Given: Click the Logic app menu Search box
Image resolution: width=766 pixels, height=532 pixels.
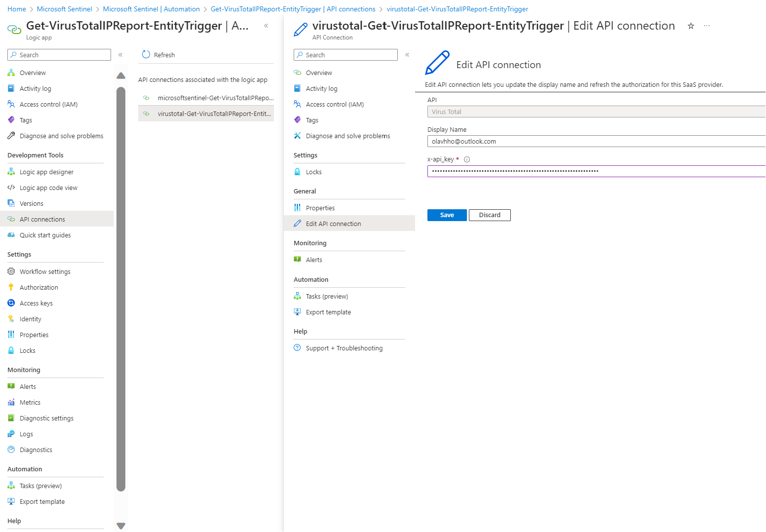Looking at the screenshot, I should (x=59, y=55).
